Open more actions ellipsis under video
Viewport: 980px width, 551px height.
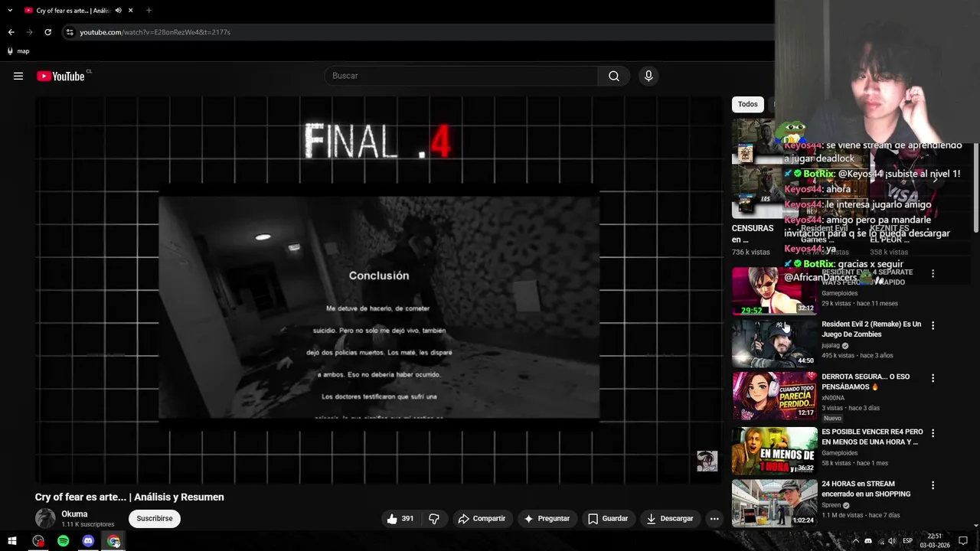pyautogui.click(x=714, y=518)
